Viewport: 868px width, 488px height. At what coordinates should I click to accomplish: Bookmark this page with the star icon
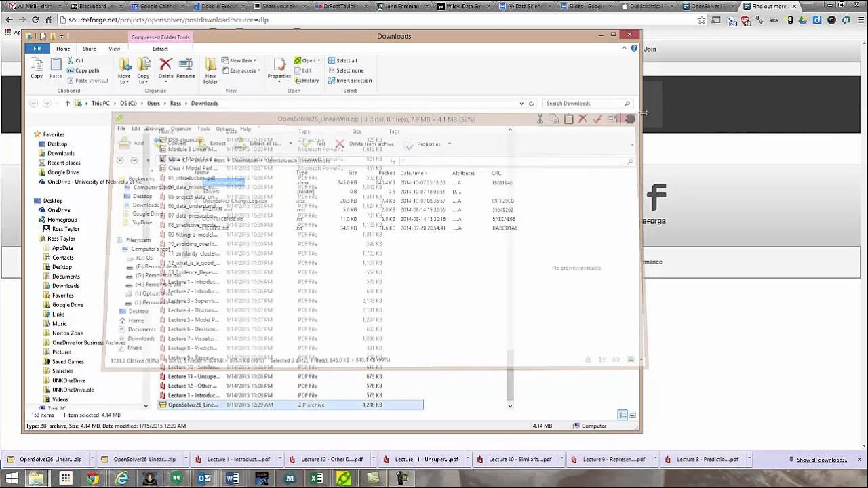(x=701, y=20)
